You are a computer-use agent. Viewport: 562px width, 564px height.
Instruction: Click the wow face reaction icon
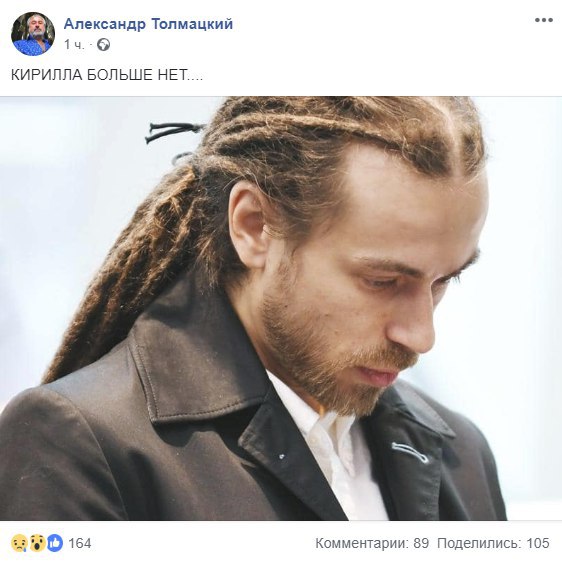(x=37, y=543)
